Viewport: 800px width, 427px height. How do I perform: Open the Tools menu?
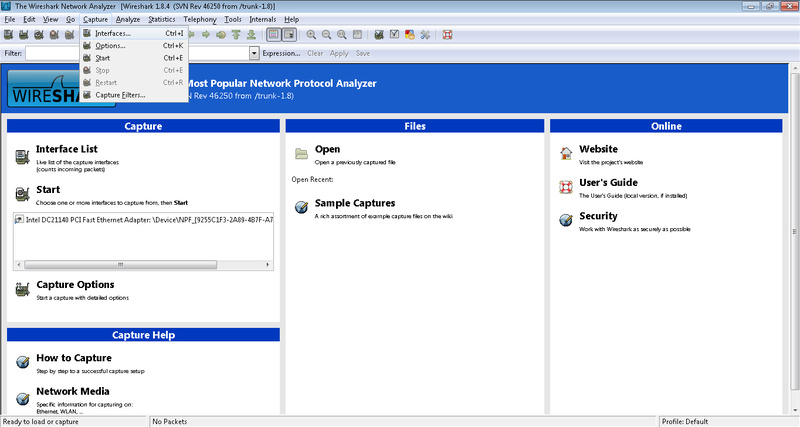pyautogui.click(x=233, y=19)
